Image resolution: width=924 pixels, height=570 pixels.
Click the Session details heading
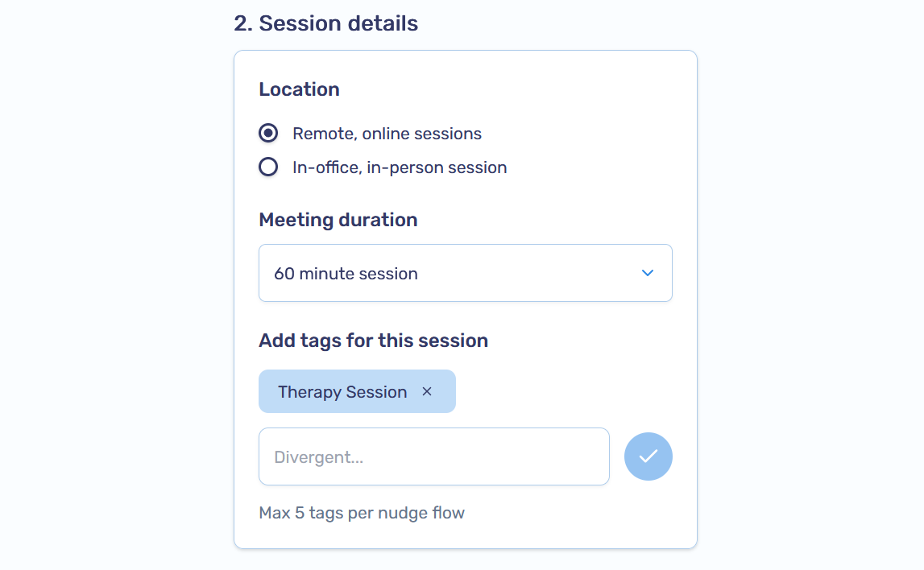(x=325, y=23)
